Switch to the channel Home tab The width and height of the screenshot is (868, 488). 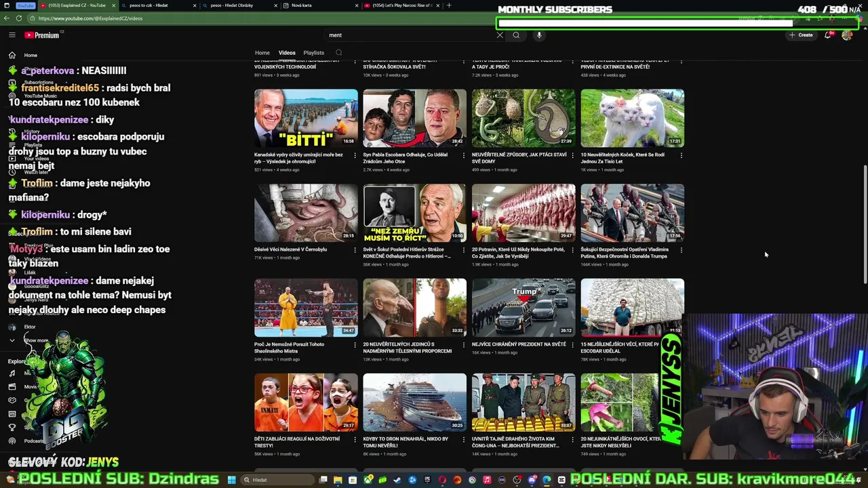262,52
